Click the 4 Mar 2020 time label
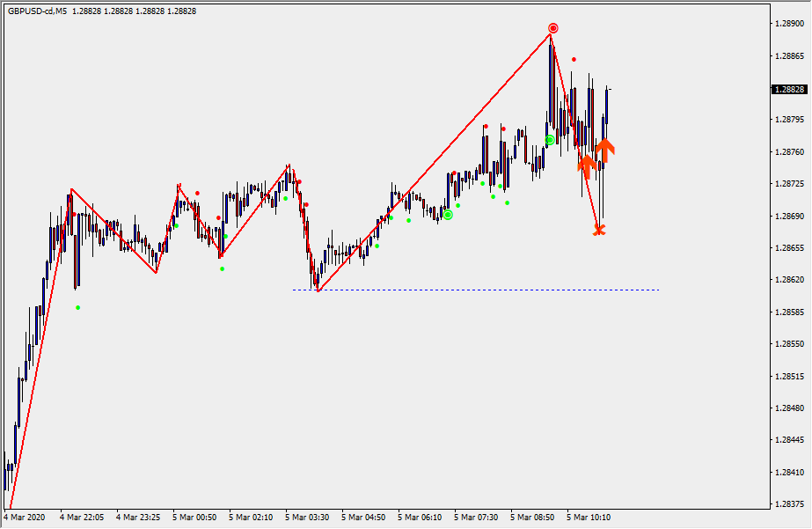This screenshot has height=529, width=812. tap(26, 518)
